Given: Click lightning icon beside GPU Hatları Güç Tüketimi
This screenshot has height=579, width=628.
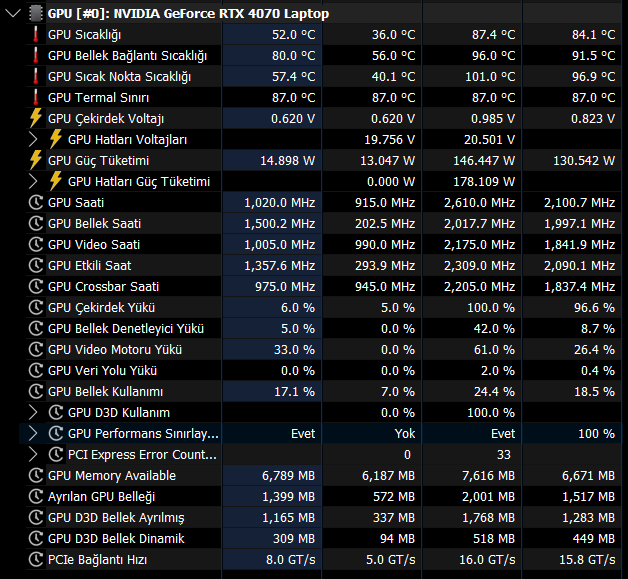Looking at the screenshot, I should (x=56, y=181).
